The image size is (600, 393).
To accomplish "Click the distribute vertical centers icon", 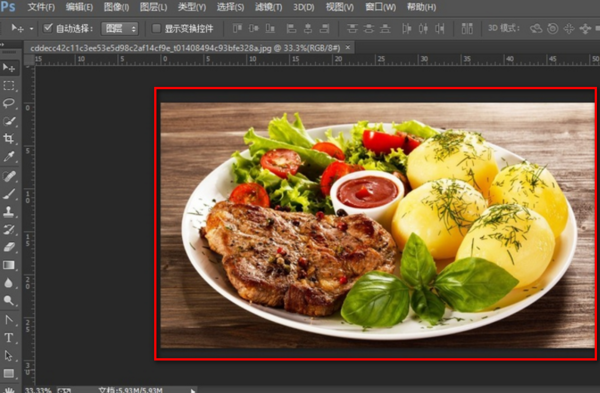I will coord(368,28).
